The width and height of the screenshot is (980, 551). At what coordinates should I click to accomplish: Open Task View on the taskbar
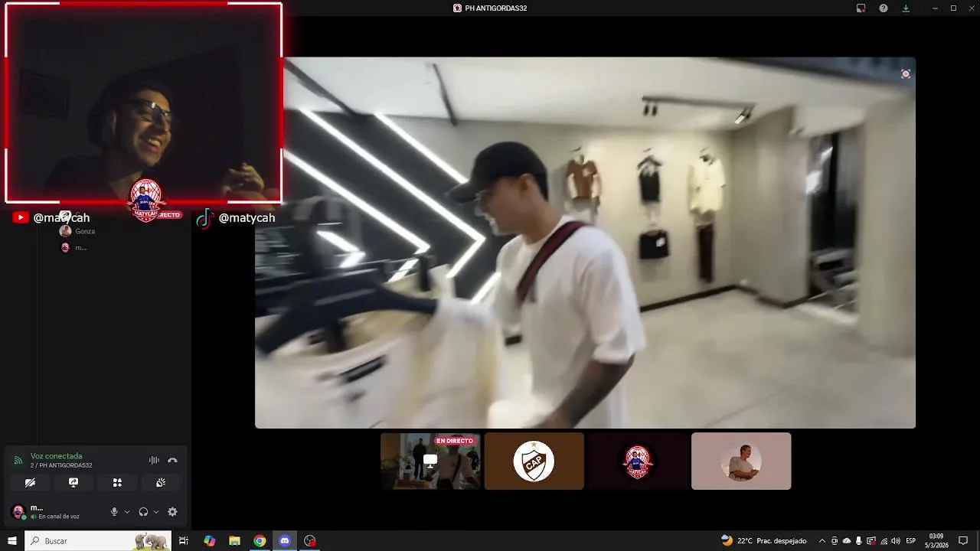click(x=184, y=541)
